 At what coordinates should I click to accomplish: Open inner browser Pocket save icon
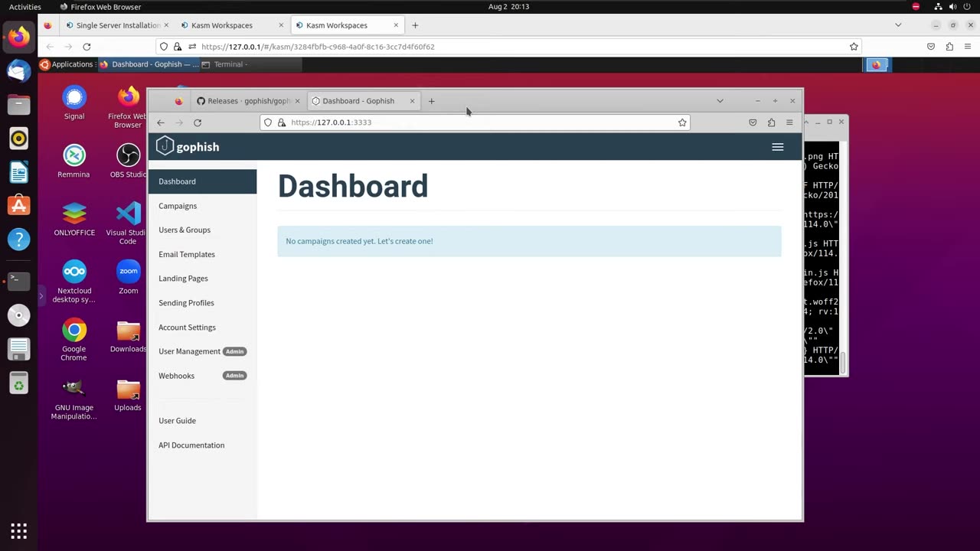[x=753, y=122]
